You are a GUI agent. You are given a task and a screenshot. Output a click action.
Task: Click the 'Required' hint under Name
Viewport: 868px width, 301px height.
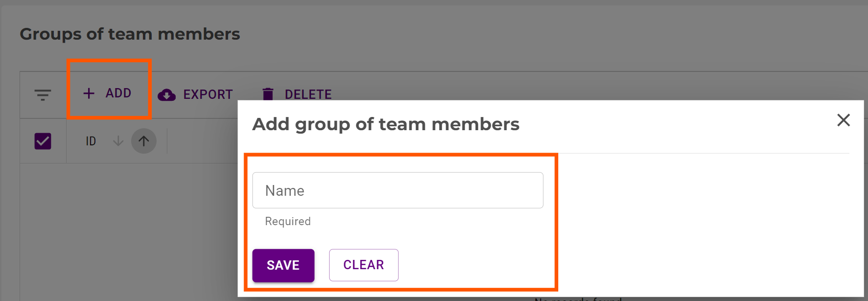288,221
